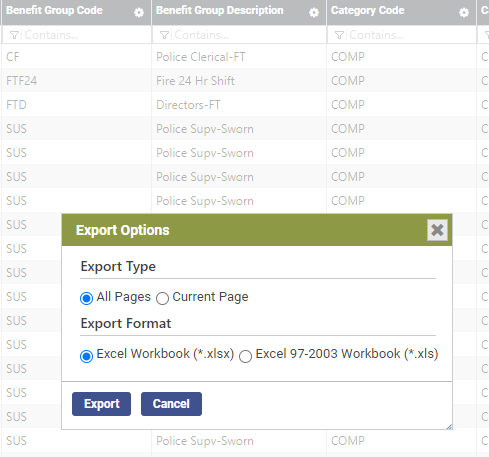This screenshot has width=489, height=457.
Task: Focus the Benefit Group Code Contains filter field
Action: [86, 35]
